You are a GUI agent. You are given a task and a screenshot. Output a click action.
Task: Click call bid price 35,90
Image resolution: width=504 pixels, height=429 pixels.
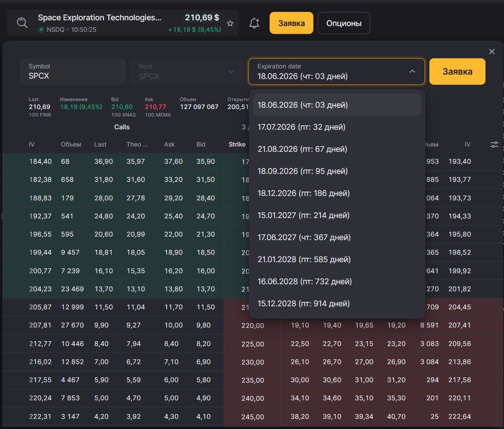point(206,162)
